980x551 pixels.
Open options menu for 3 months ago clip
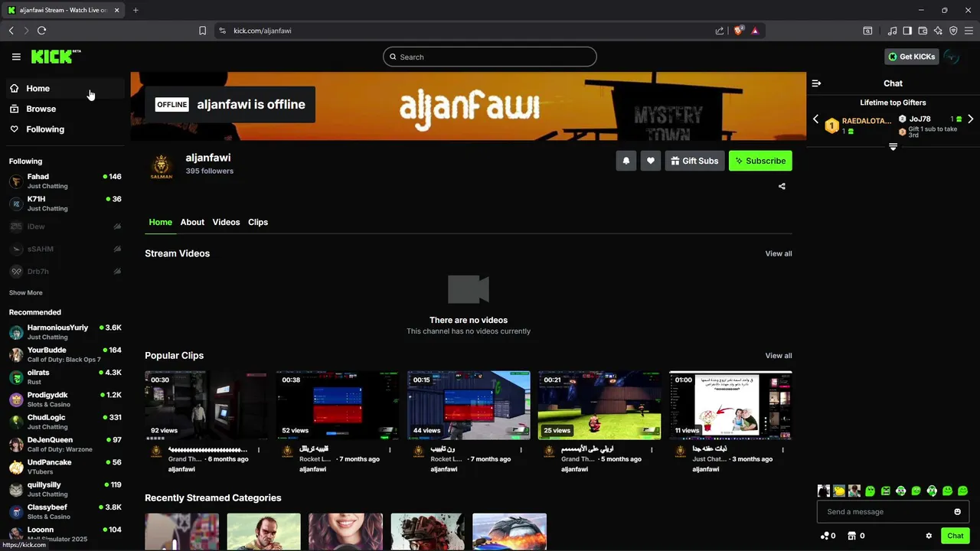(783, 450)
